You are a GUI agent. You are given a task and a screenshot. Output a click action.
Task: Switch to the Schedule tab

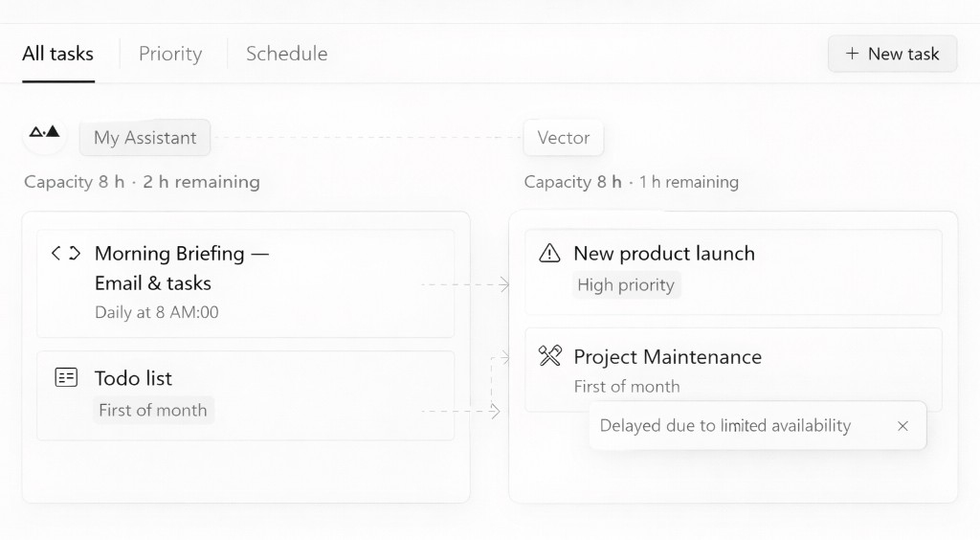[x=286, y=54]
